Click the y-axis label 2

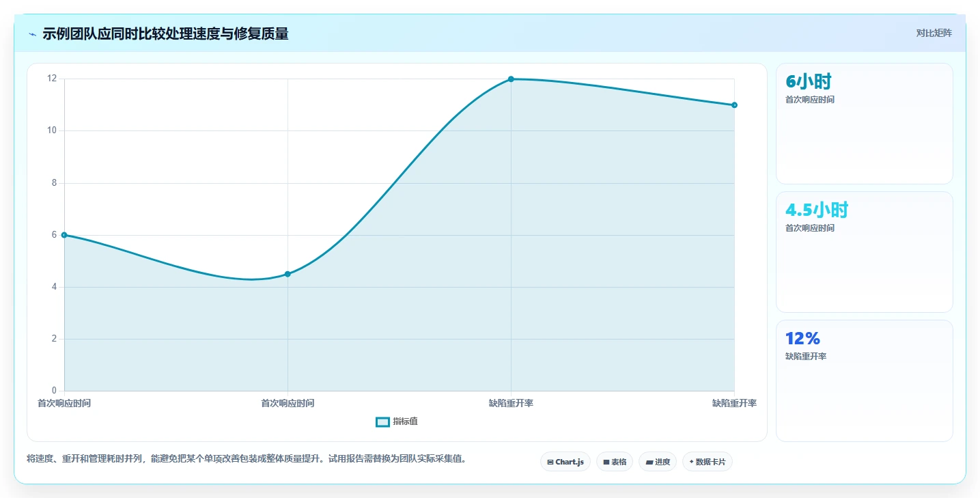tap(55, 339)
